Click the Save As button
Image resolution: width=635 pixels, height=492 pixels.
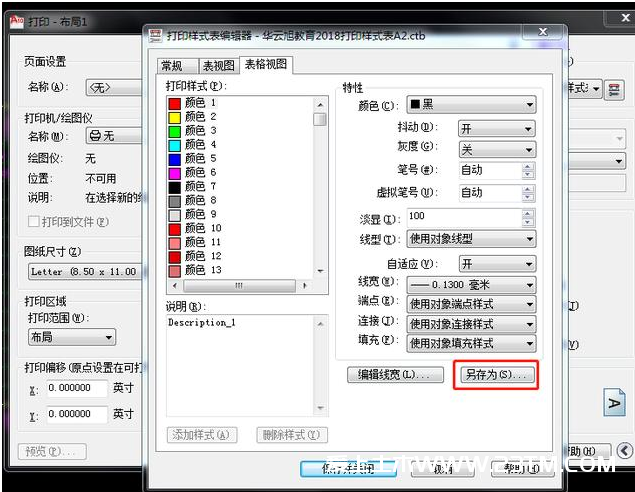[x=496, y=375]
